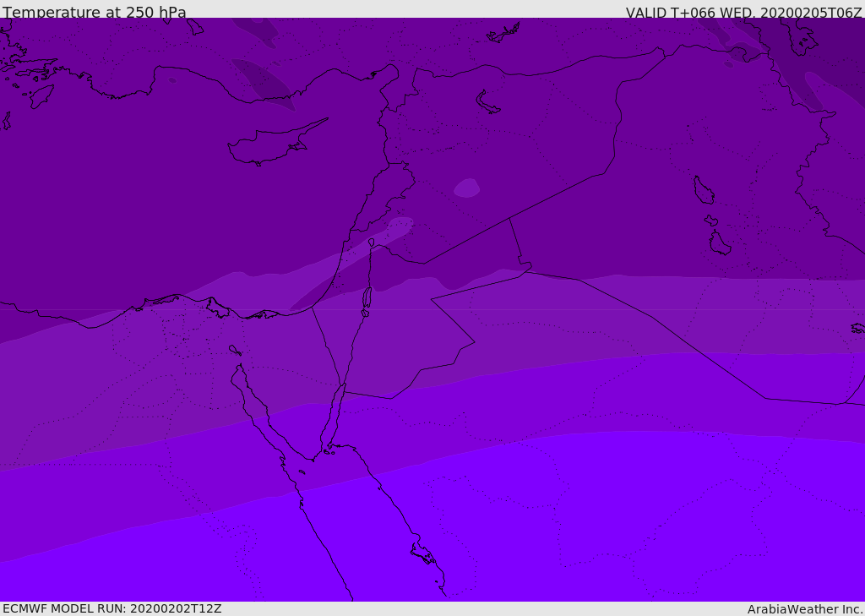Click the 'Temperature at 250 hPa' title text
The width and height of the screenshot is (865, 616).
click(x=95, y=12)
